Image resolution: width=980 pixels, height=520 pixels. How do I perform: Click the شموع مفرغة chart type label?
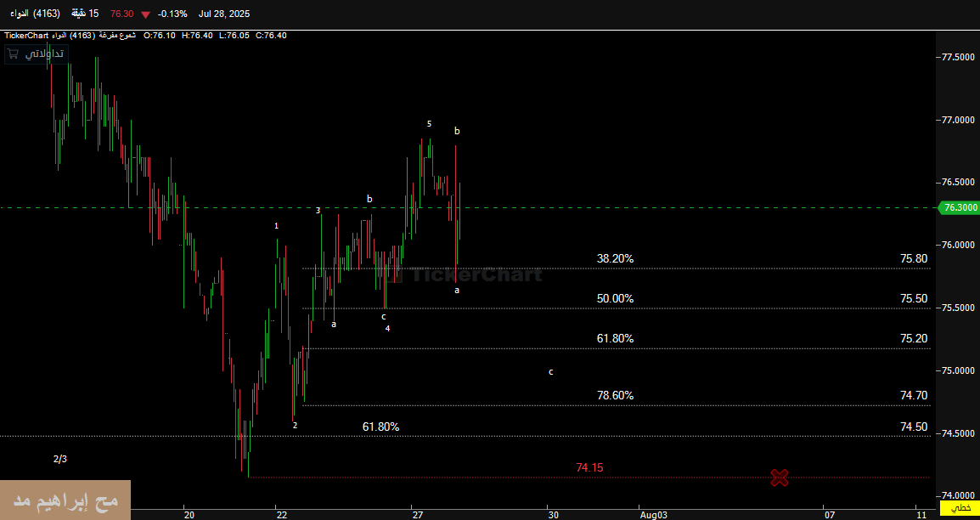(x=118, y=36)
